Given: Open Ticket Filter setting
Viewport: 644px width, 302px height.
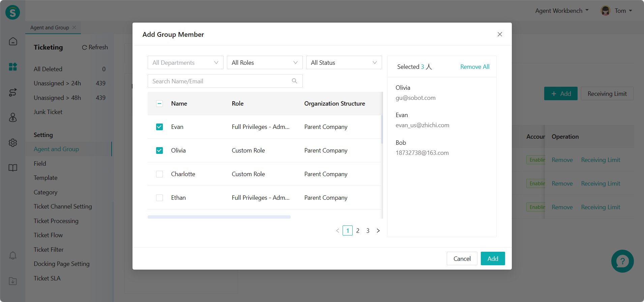Looking at the screenshot, I should click(49, 249).
